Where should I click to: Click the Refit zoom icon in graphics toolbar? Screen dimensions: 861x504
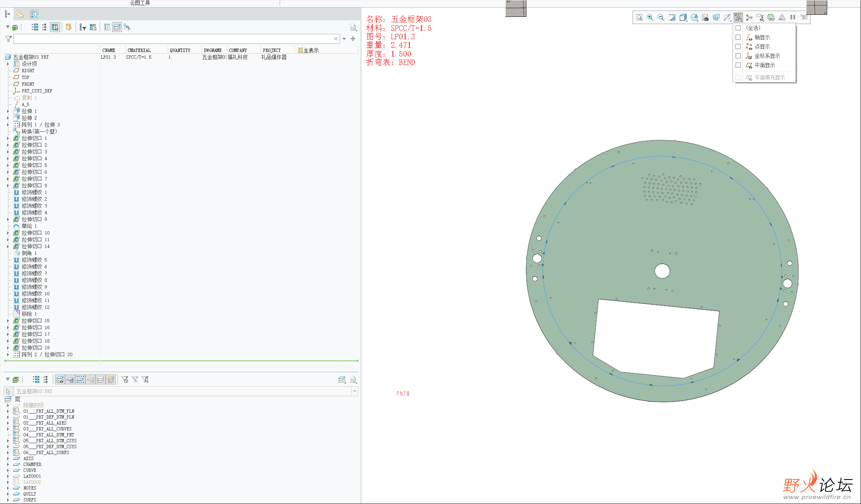coord(639,17)
